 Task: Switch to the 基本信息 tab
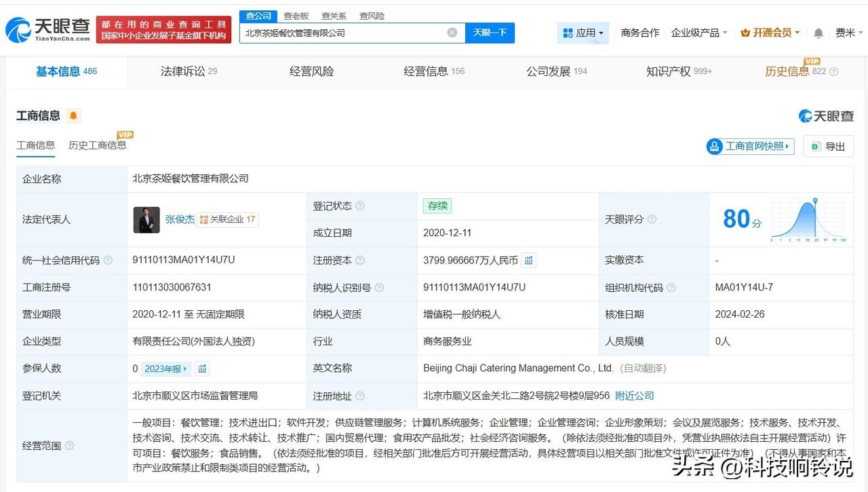click(66, 71)
